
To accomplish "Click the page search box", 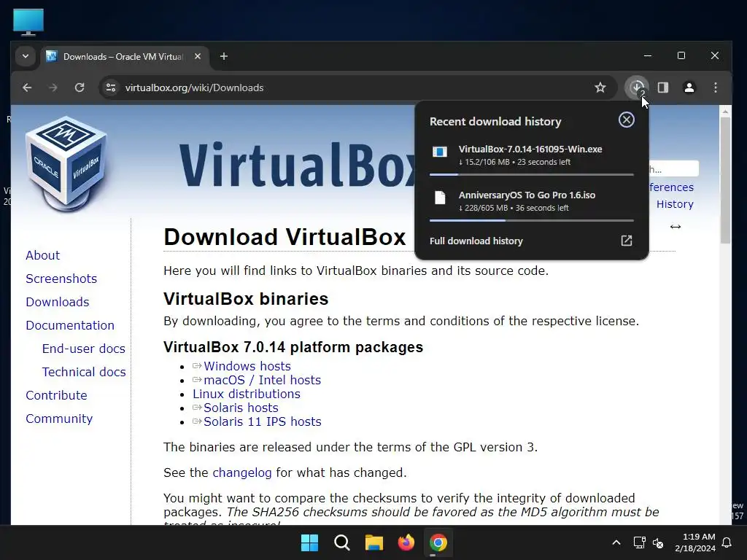I will coord(673,169).
